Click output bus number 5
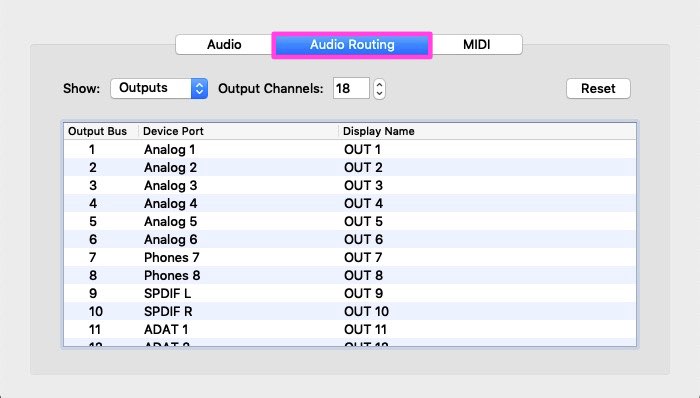The width and height of the screenshot is (700, 398). pyautogui.click(x=92, y=221)
